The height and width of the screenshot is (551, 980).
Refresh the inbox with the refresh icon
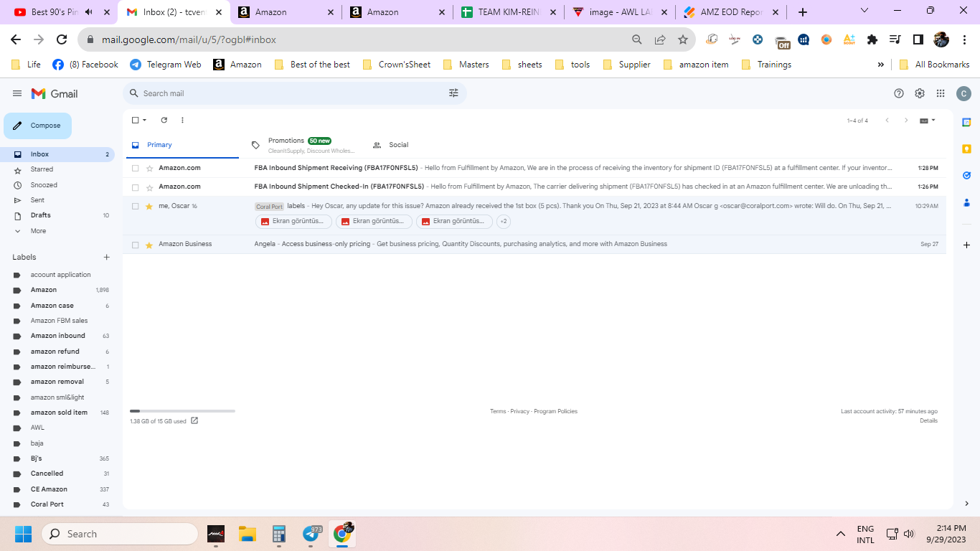pyautogui.click(x=164, y=120)
